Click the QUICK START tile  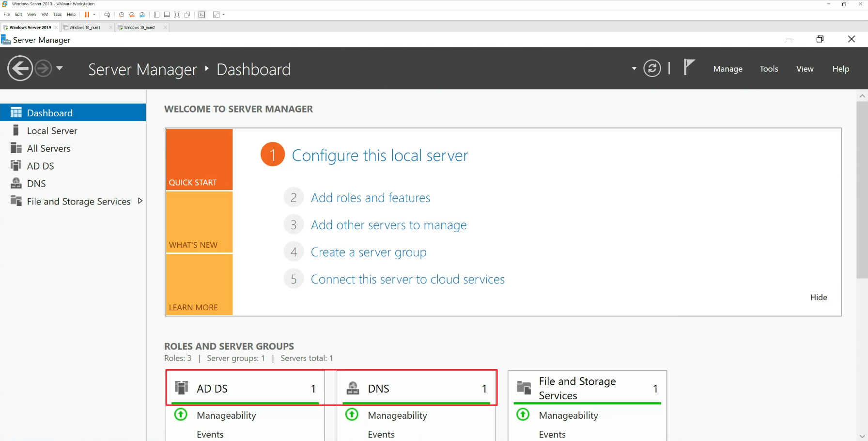(x=199, y=159)
